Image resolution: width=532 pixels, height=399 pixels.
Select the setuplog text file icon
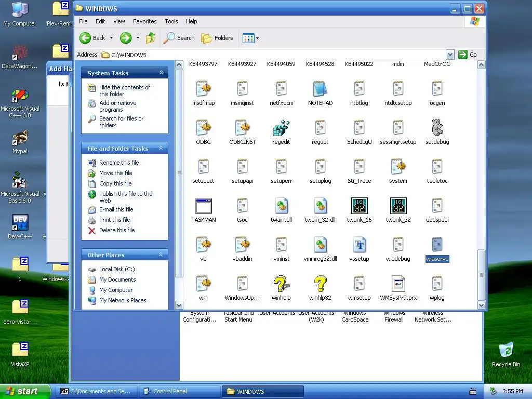(320, 167)
